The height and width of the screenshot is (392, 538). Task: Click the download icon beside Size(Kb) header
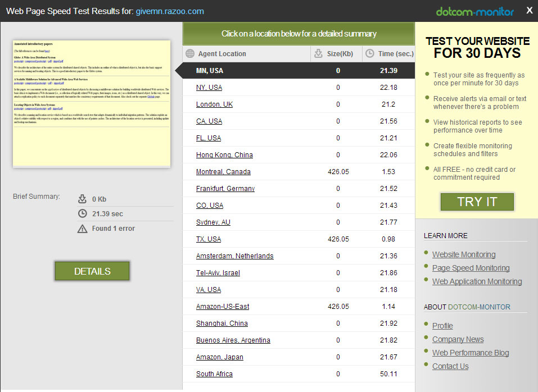pos(318,53)
